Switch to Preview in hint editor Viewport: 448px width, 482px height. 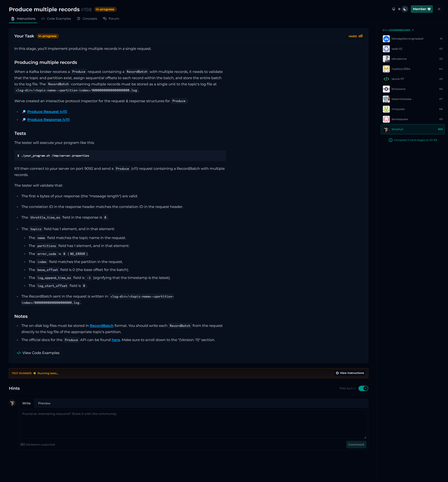(x=44, y=403)
